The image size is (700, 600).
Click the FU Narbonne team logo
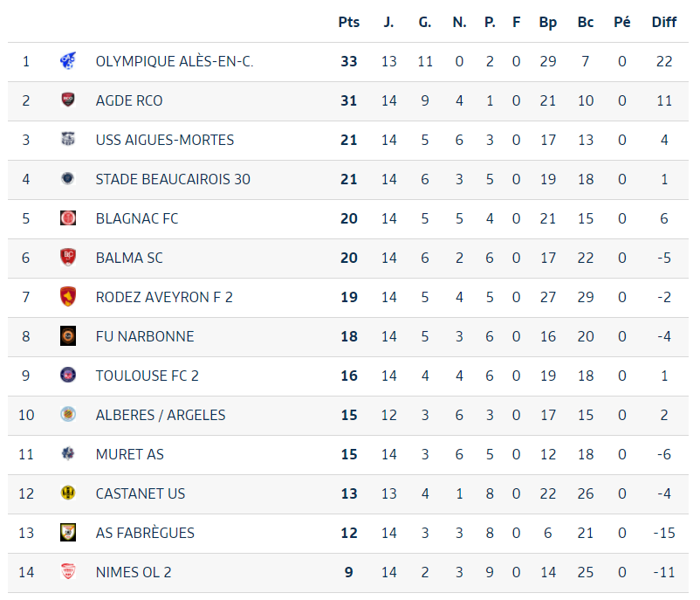point(68,336)
